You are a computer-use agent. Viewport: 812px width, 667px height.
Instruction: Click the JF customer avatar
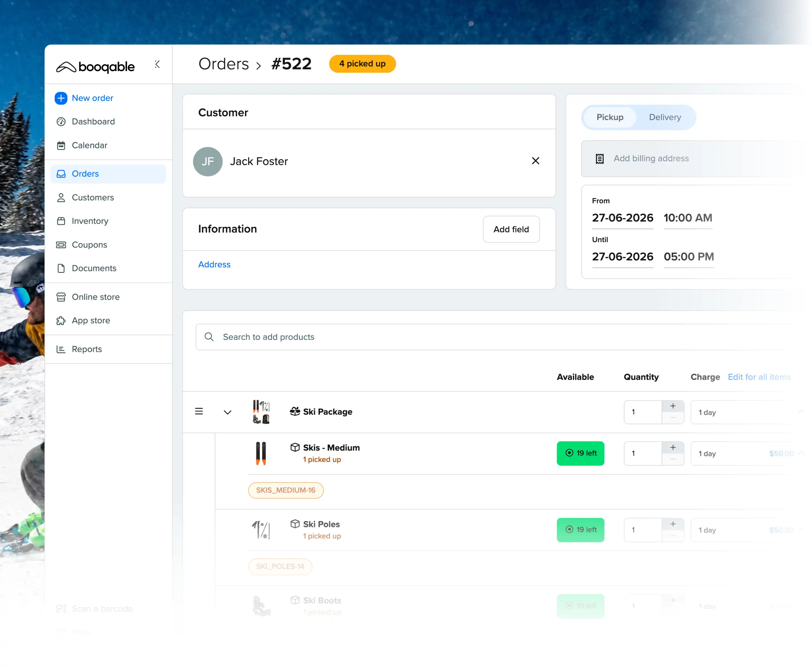pyautogui.click(x=208, y=162)
